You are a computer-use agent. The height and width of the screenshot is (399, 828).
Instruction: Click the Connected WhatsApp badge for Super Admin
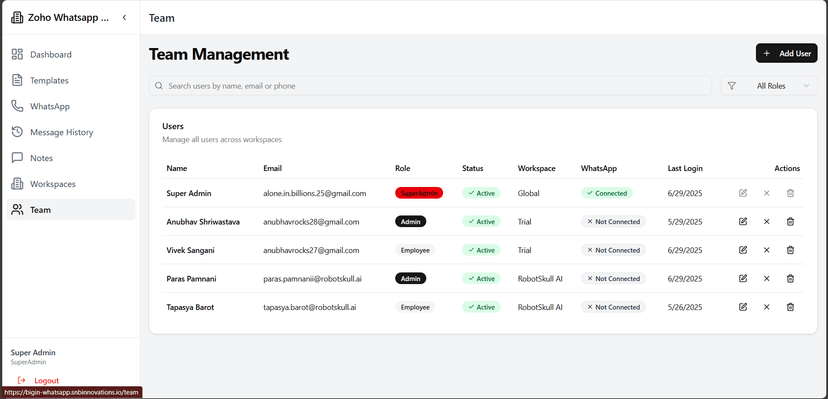607,193
